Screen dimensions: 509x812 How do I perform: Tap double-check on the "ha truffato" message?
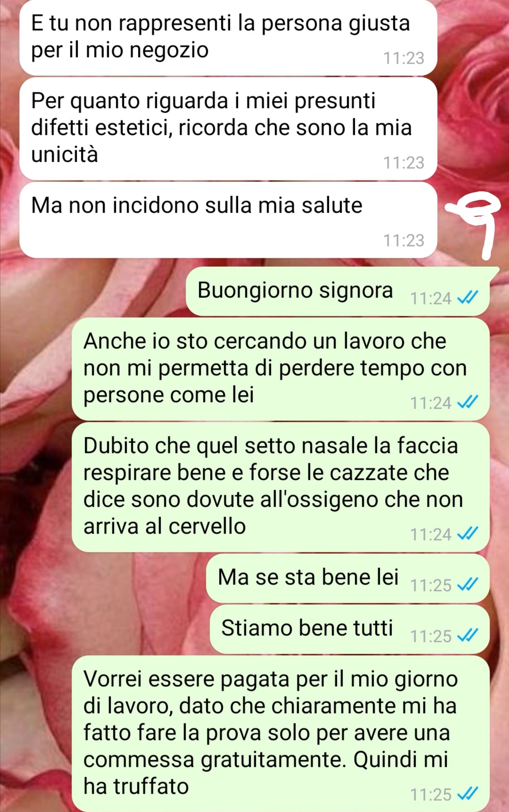pyautogui.click(x=468, y=794)
